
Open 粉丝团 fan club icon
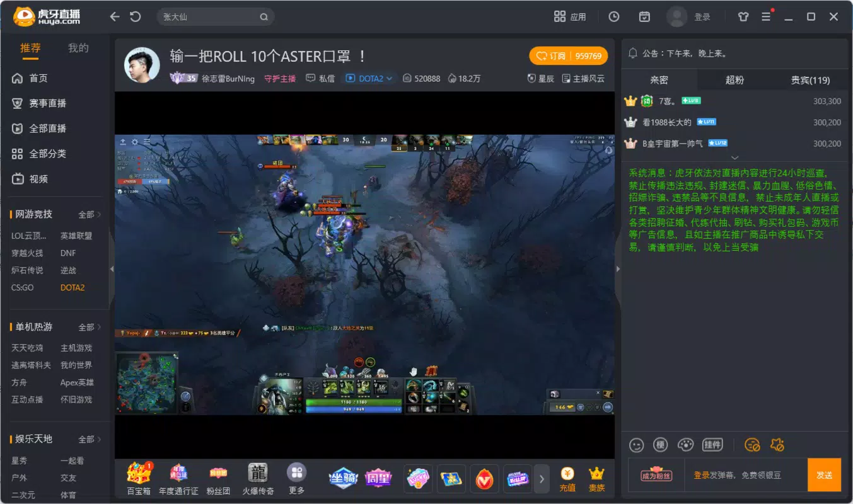point(218,479)
